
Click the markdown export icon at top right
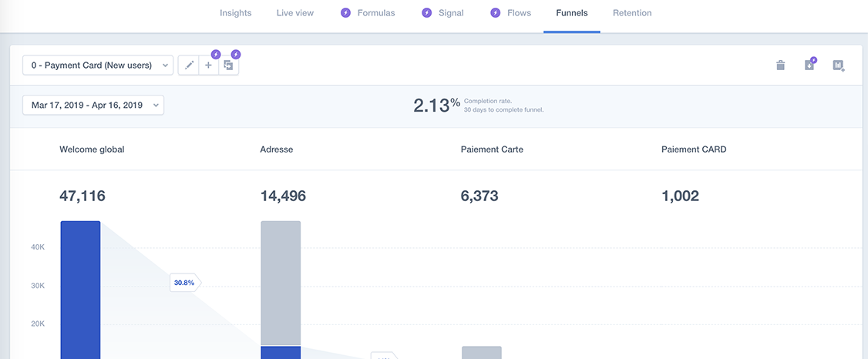(839, 65)
